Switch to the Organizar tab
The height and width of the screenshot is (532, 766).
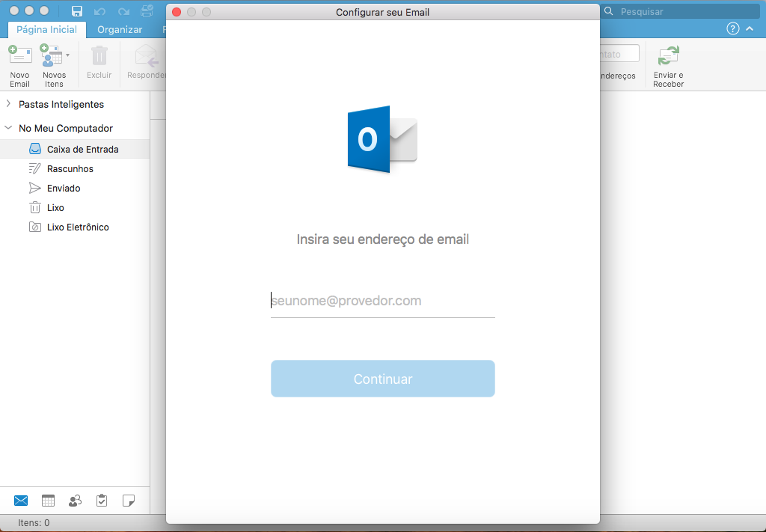pyautogui.click(x=120, y=30)
